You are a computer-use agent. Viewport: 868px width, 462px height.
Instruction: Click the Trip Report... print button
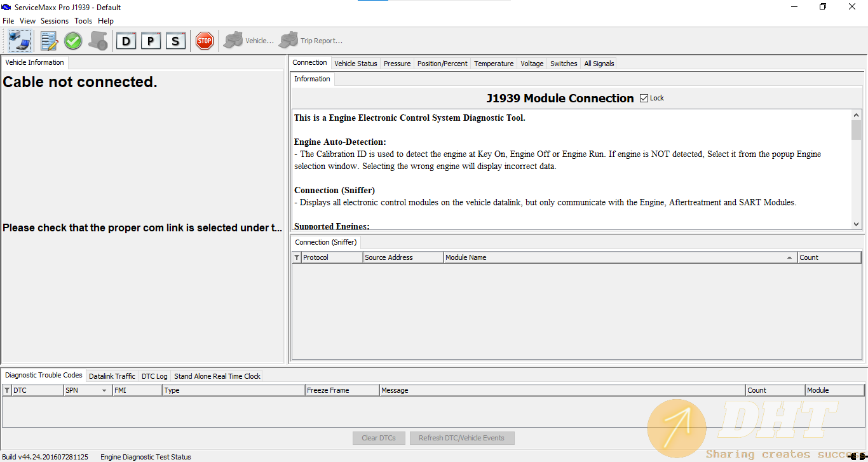[311, 41]
